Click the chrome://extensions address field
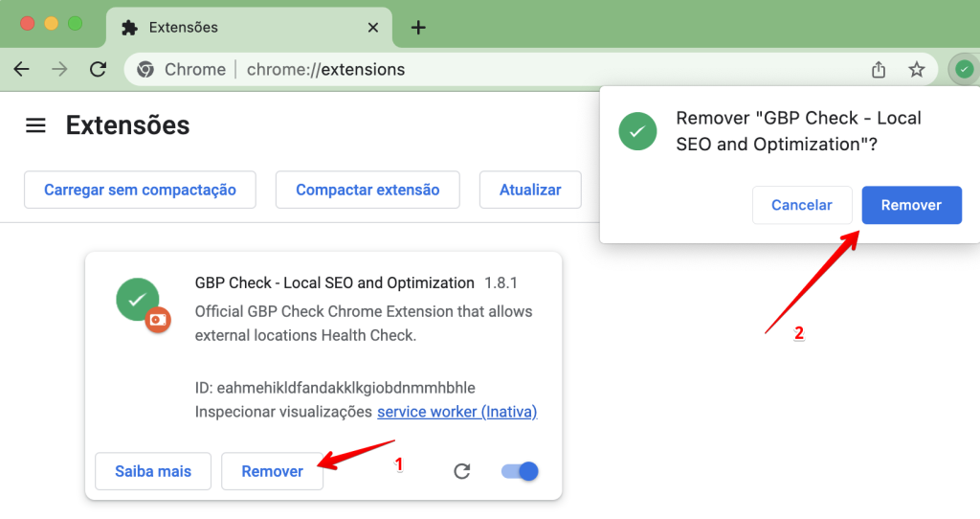980x519 pixels. 530,69
